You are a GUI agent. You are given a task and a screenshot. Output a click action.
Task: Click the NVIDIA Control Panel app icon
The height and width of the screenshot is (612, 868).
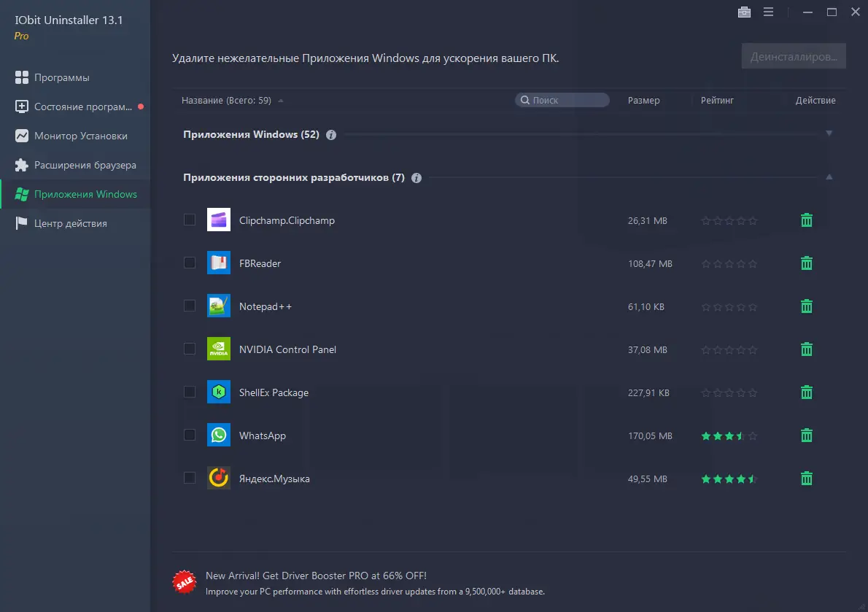click(x=218, y=349)
